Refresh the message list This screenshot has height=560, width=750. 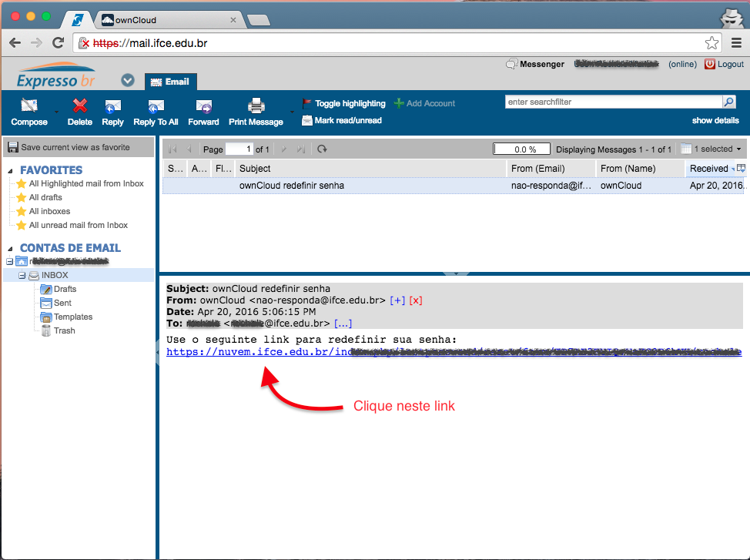tap(323, 149)
